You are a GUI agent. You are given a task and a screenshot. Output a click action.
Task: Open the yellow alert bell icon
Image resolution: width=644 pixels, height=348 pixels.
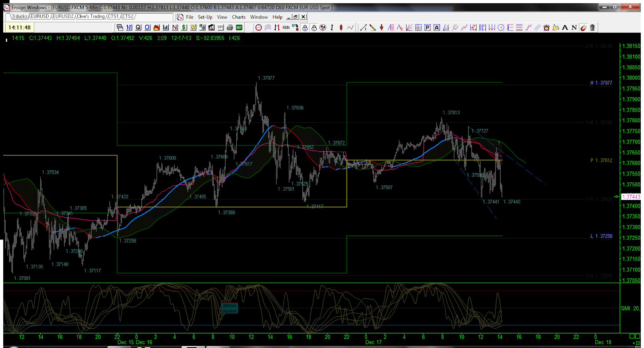click(193, 27)
